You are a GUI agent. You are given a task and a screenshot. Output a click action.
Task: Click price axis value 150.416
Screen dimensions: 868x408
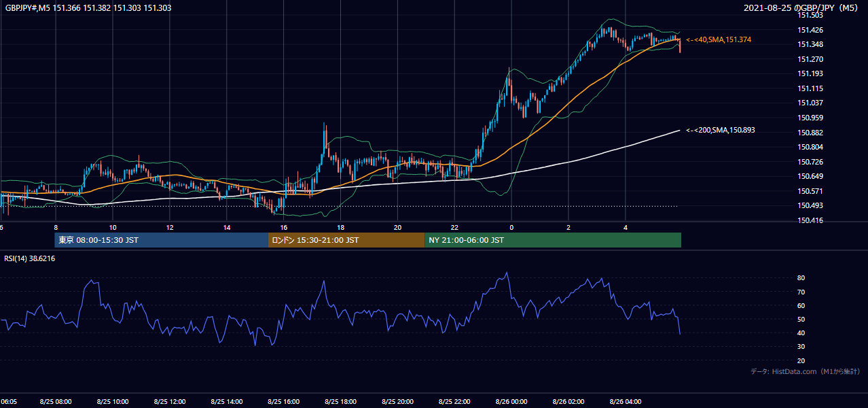tap(810, 220)
